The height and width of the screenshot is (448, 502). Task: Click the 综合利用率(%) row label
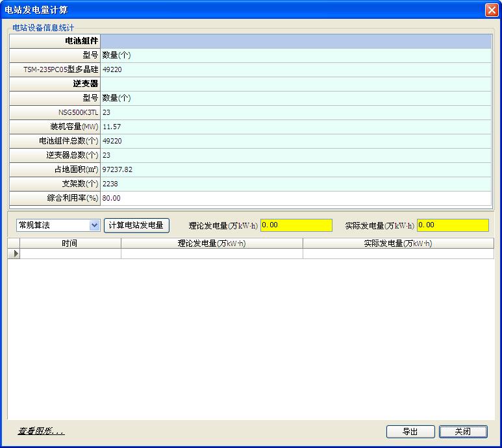55,198
